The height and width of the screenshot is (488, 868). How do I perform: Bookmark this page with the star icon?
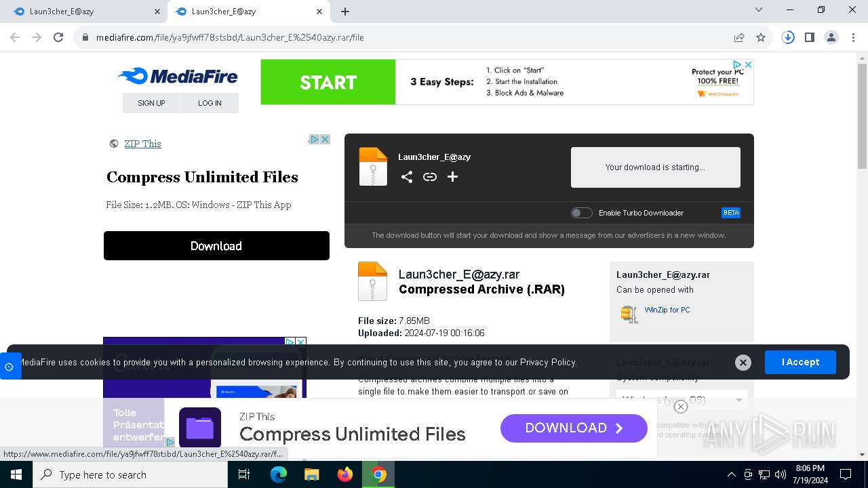point(761,37)
